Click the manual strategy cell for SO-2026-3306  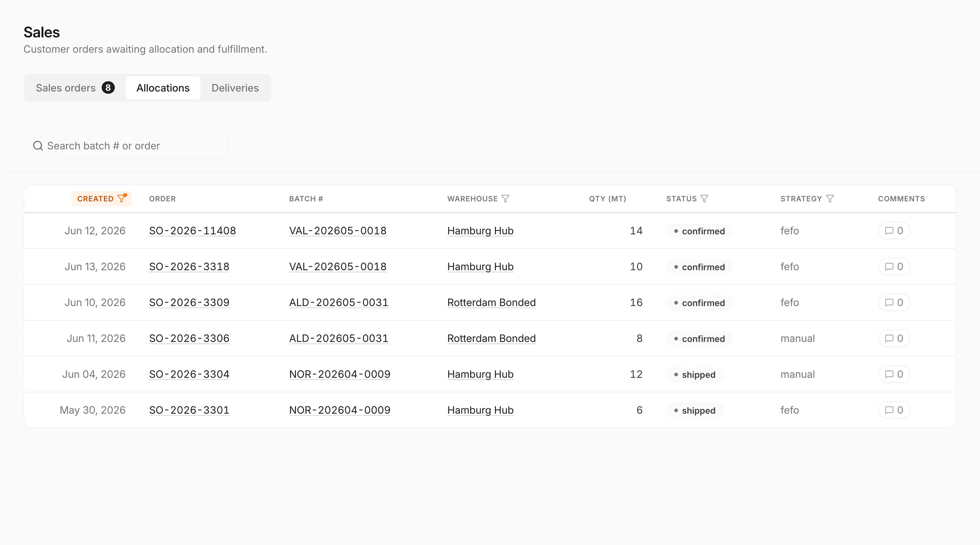[x=798, y=338]
